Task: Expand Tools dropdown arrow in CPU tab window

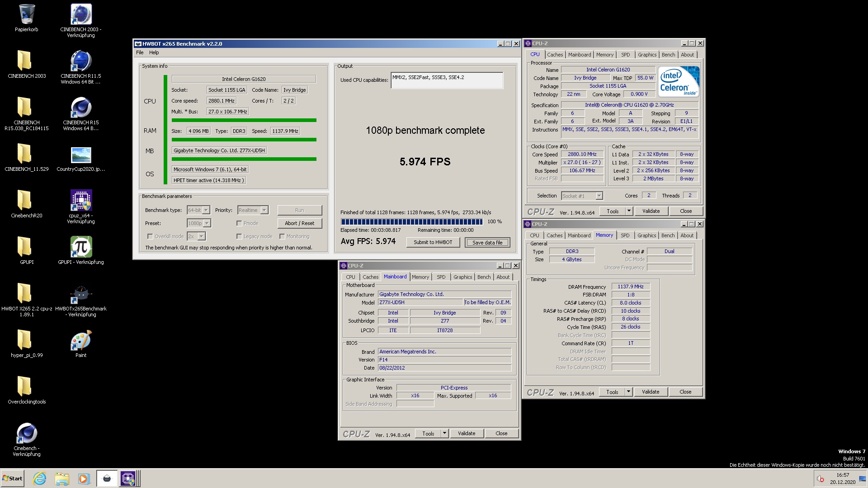Action: pyautogui.click(x=629, y=211)
